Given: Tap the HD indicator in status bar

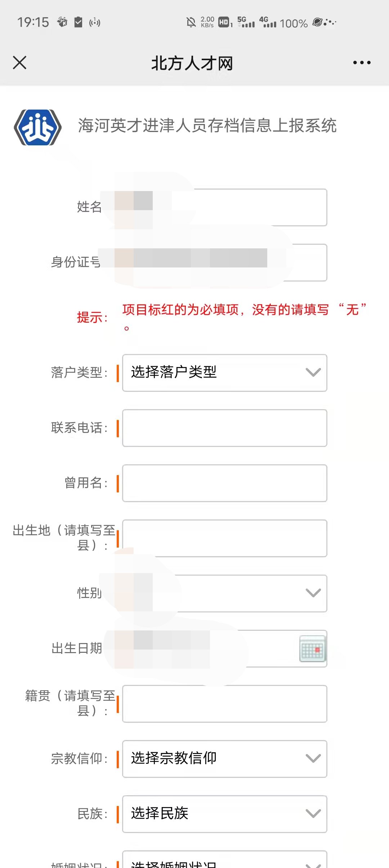Looking at the screenshot, I should click(x=224, y=22).
